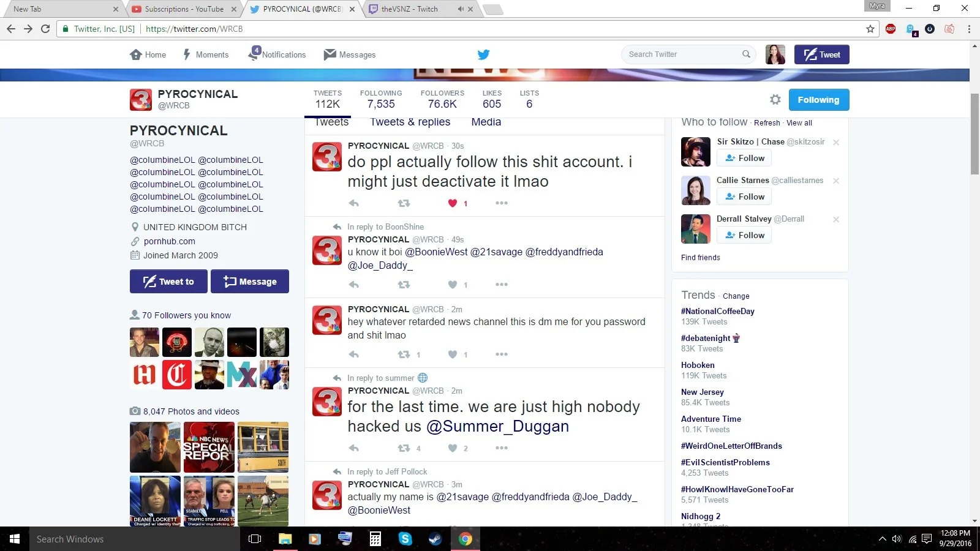Retweet the 'do ppl actually follow' tweet
Screen dimensions: 980x551
(x=404, y=203)
